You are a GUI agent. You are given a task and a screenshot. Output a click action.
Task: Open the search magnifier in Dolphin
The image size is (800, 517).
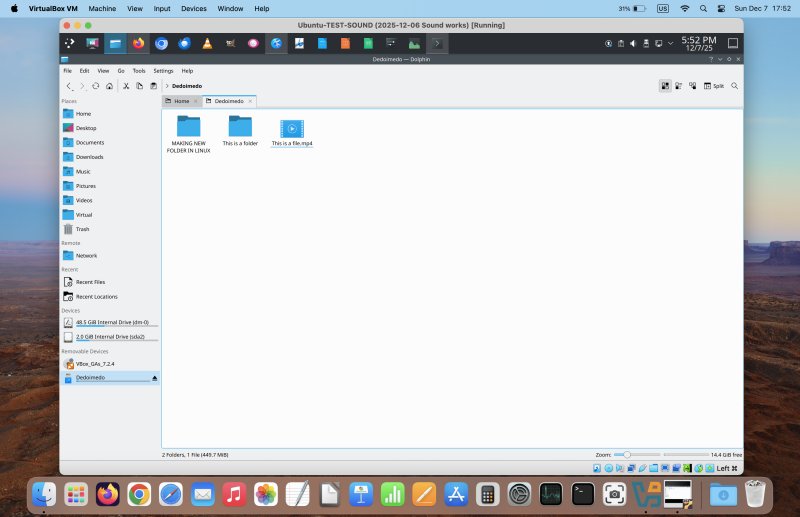point(735,86)
